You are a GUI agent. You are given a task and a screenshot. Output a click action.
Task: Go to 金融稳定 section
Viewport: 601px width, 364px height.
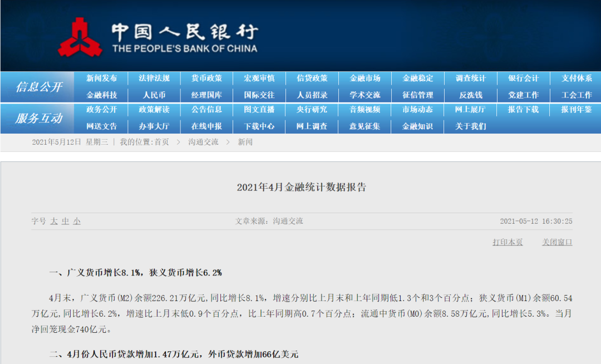pos(418,78)
